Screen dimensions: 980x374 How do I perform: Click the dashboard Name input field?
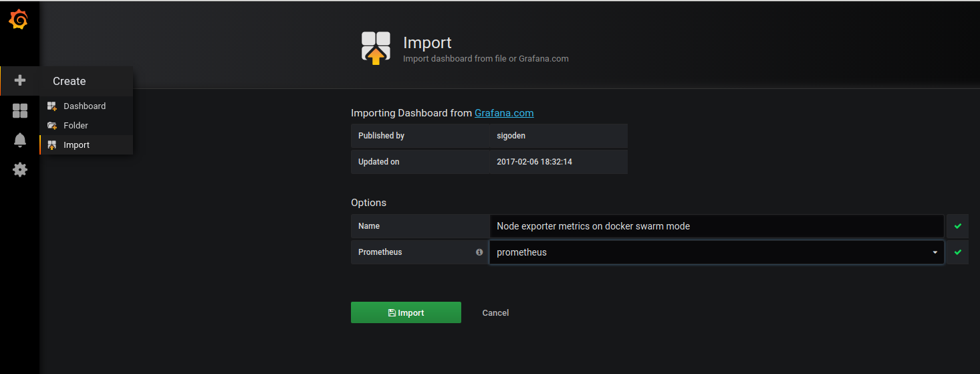[x=717, y=226]
